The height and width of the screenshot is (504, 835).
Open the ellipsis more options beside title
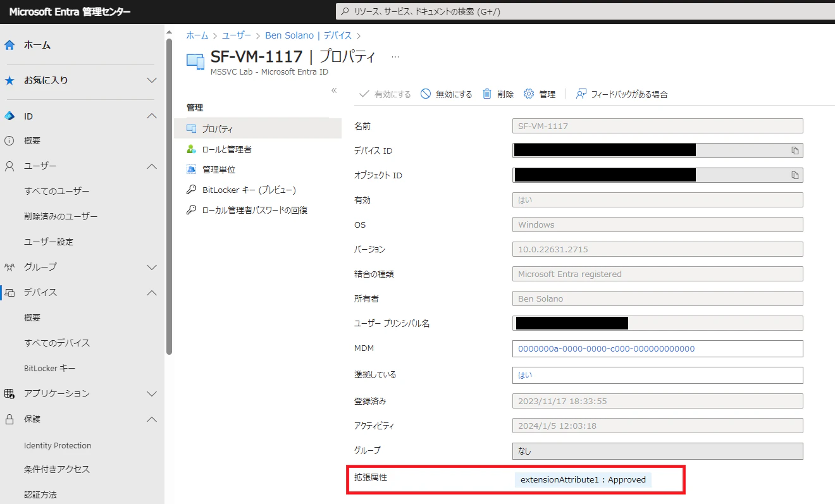tap(395, 57)
